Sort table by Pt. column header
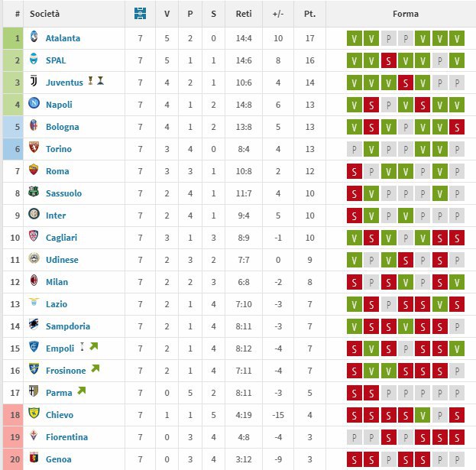The height and width of the screenshot is (470, 476). pos(309,14)
